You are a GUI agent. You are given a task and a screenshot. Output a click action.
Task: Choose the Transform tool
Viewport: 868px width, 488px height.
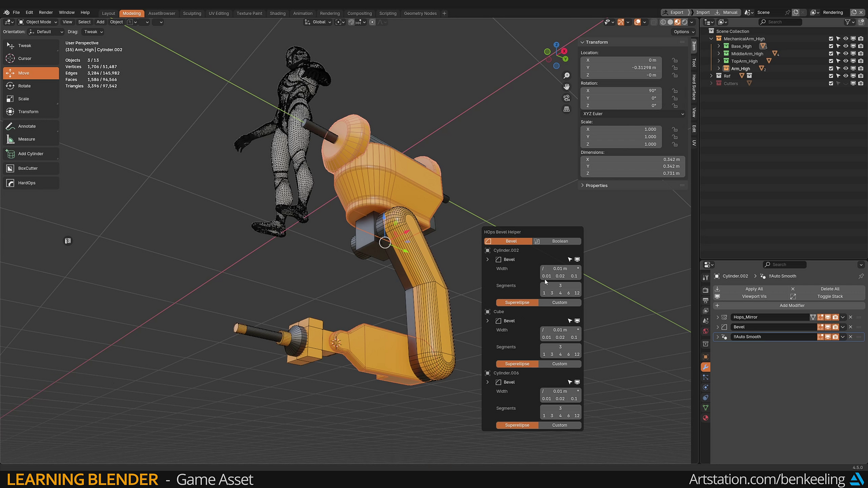pos(31,112)
